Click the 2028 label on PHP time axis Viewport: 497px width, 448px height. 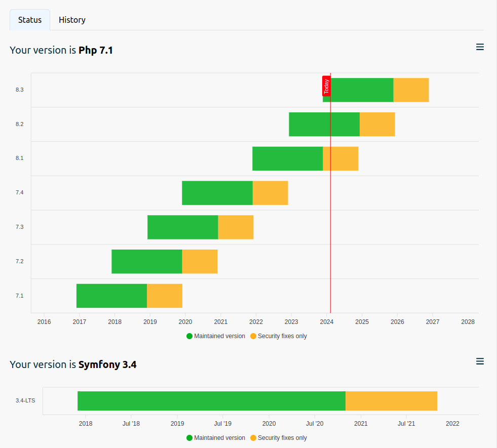(x=468, y=321)
